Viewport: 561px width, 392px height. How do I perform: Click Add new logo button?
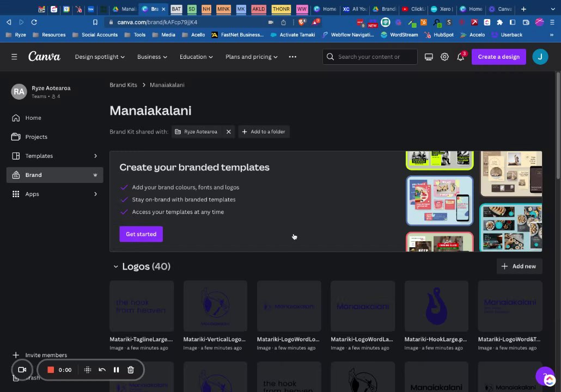point(519,266)
